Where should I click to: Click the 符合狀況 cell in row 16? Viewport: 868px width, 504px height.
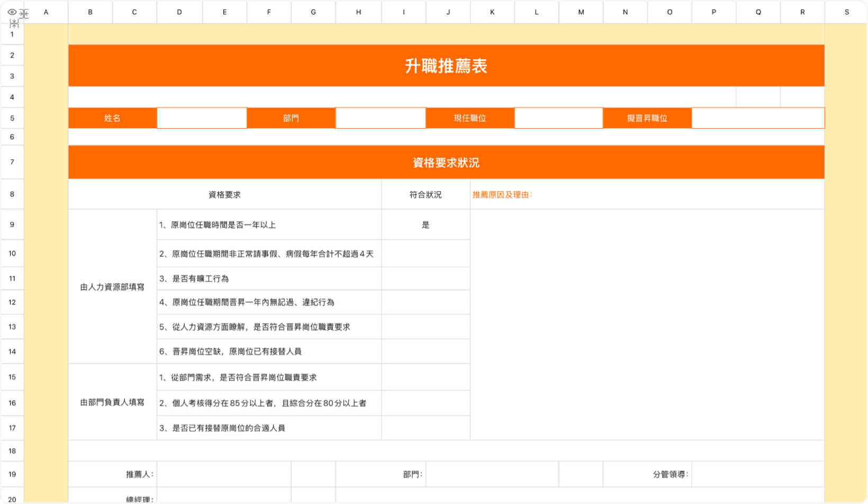tap(426, 403)
